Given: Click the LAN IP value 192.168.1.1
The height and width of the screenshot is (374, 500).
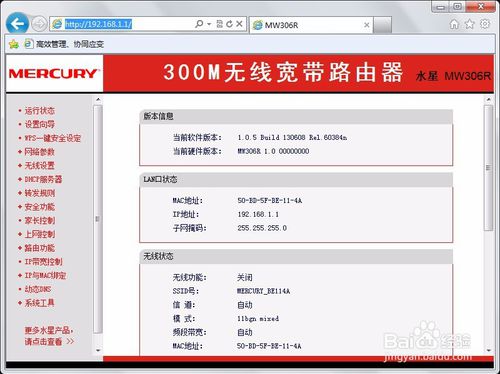Looking at the screenshot, I should click(258, 214).
